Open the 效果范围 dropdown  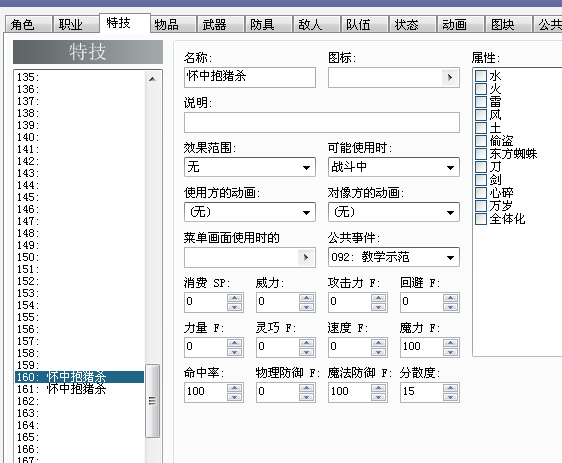tap(250, 167)
